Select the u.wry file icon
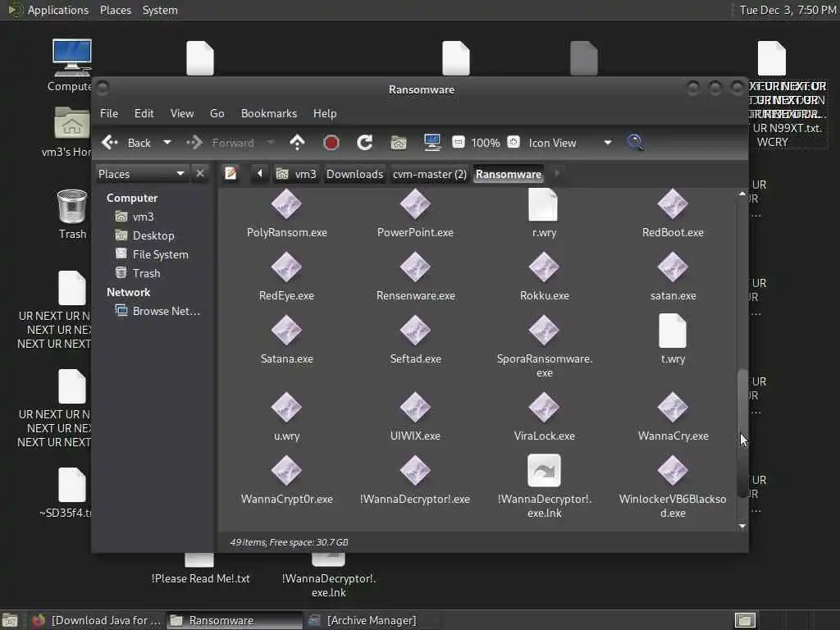Viewport: 840px width, 630px height. coord(286,408)
